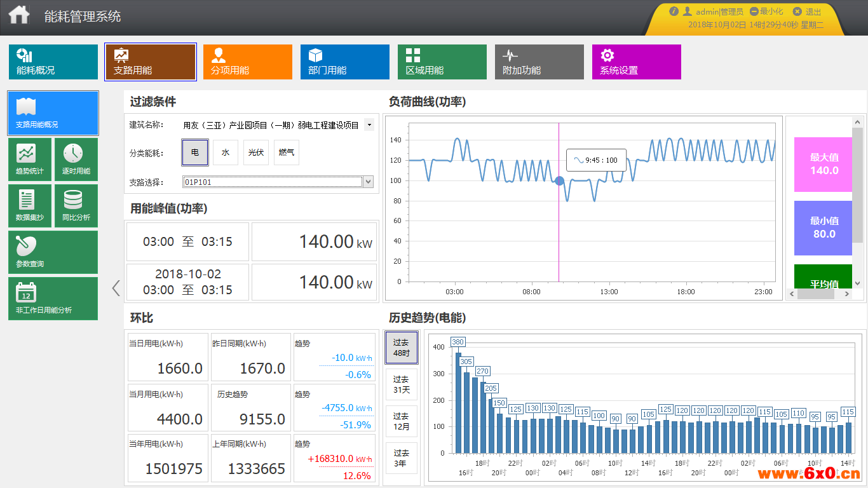The width and height of the screenshot is (868, 488).
Task: Click stats panel horizontal scroll right arrow
Action: [847, 294]
